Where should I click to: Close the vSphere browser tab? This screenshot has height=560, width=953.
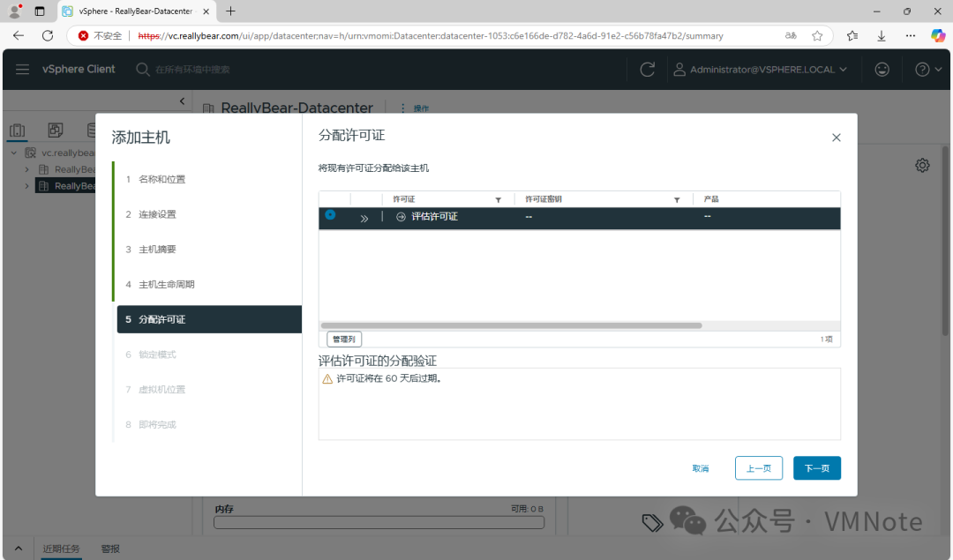206,11
